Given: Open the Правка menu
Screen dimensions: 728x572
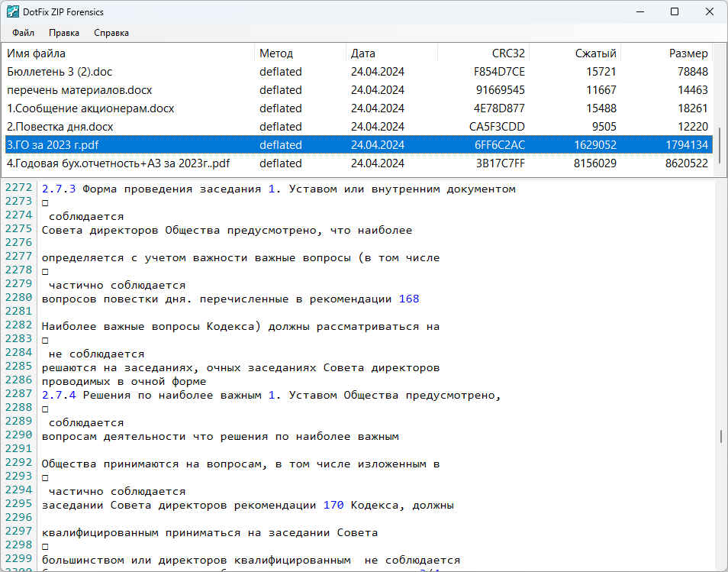Looking at the screenshot, I should click(64, 33).
